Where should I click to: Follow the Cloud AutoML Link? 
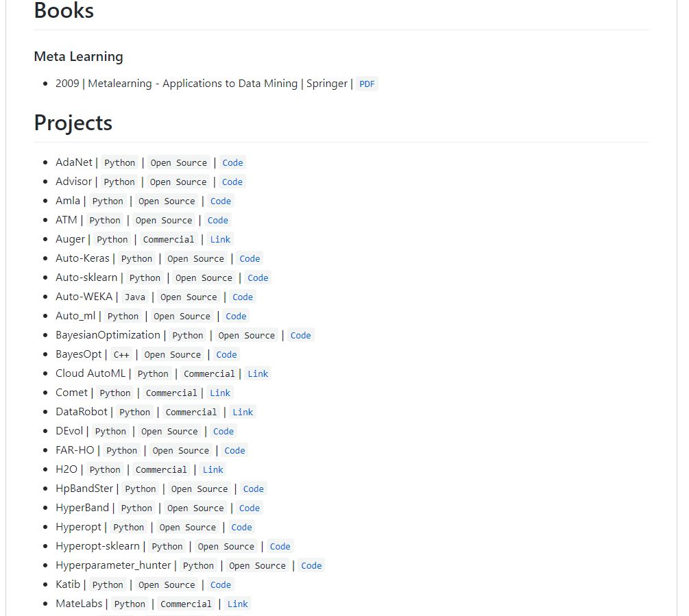tap(258, 373)
